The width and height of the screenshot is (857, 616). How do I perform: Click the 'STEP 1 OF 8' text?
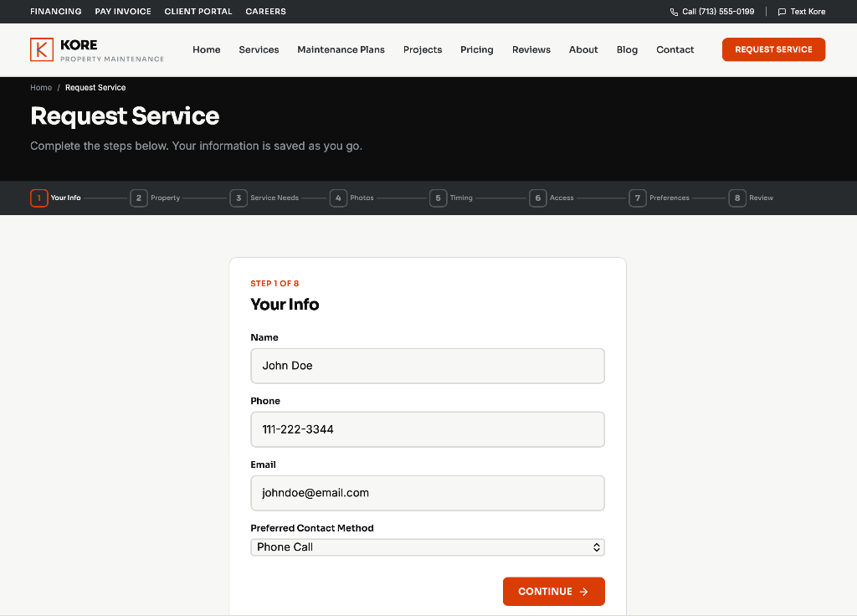(x=275, y=283)
